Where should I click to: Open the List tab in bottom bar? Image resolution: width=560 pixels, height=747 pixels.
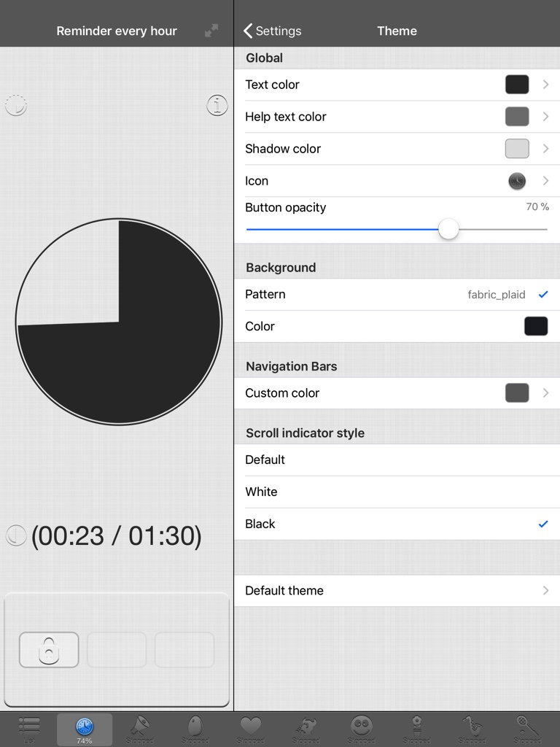(29, 729)
